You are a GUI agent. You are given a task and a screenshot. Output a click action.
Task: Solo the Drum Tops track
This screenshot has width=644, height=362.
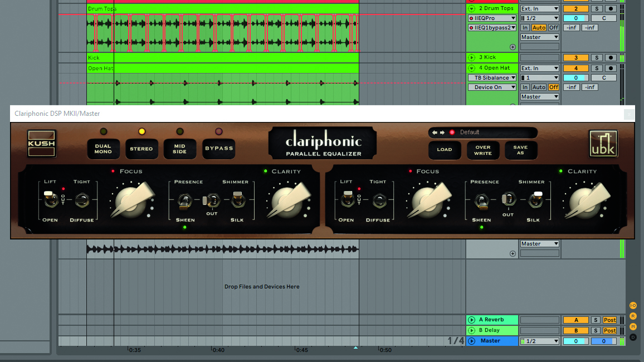[597, 8]
